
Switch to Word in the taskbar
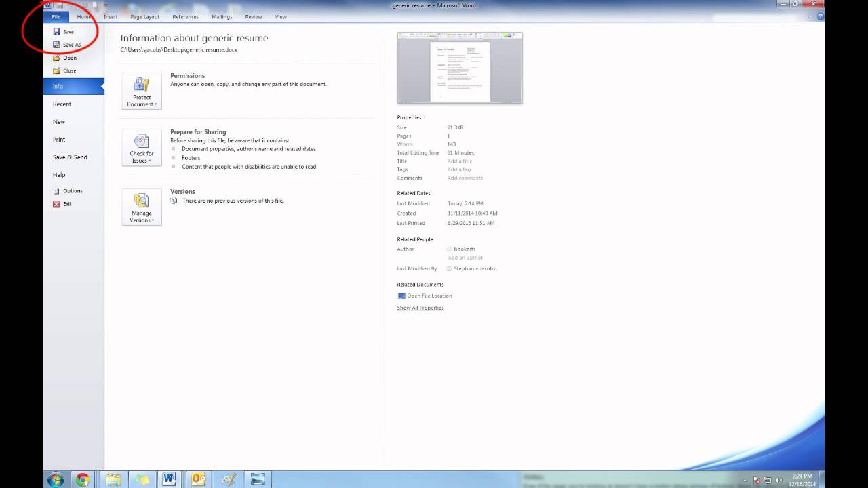point(169,480)
